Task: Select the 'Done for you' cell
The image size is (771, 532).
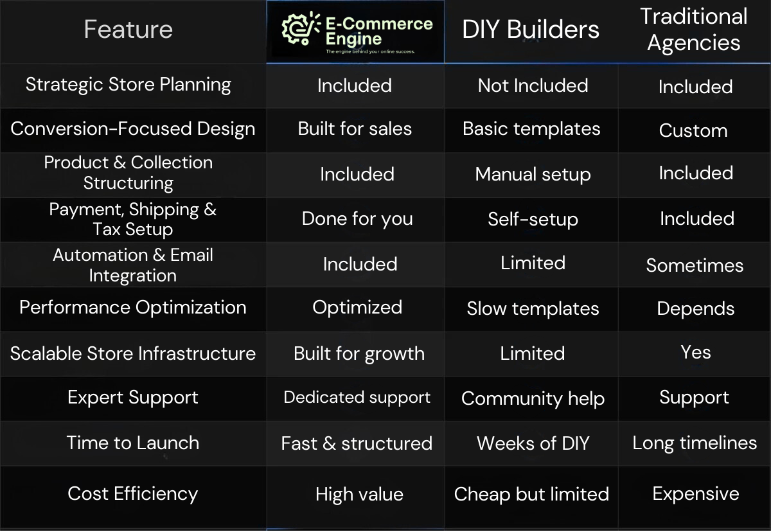Action: coord(357,218)
